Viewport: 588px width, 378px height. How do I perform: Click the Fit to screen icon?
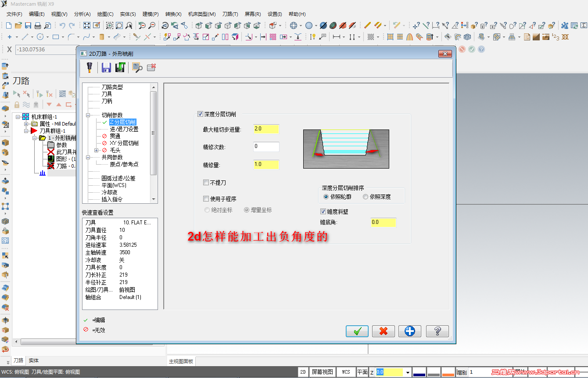(x=87, y=25)
